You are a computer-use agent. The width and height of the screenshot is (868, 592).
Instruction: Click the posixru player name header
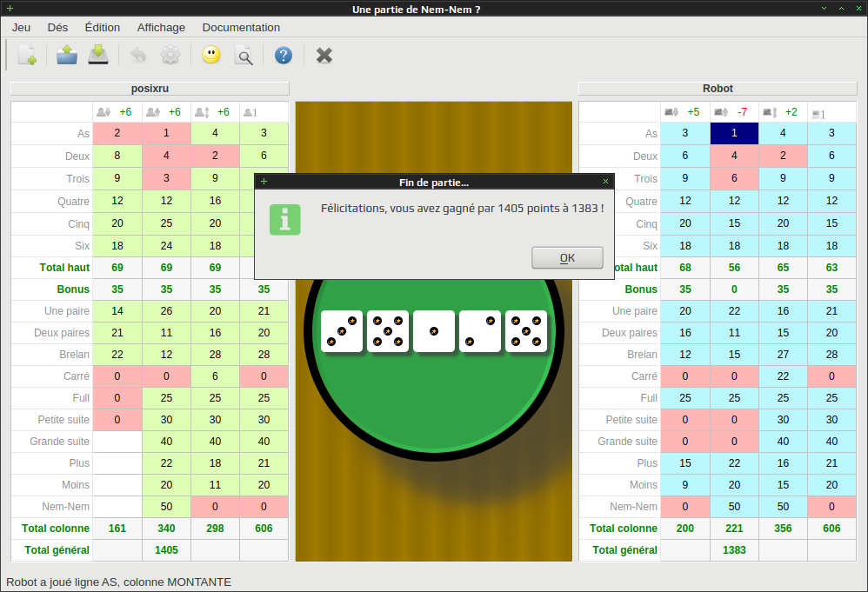150,89
